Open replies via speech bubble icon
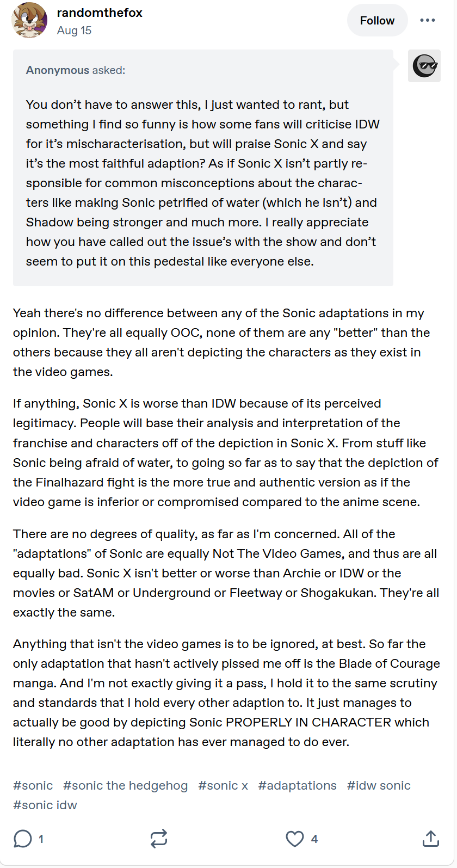Screen dimensions: 457x868 coord(22,839)
